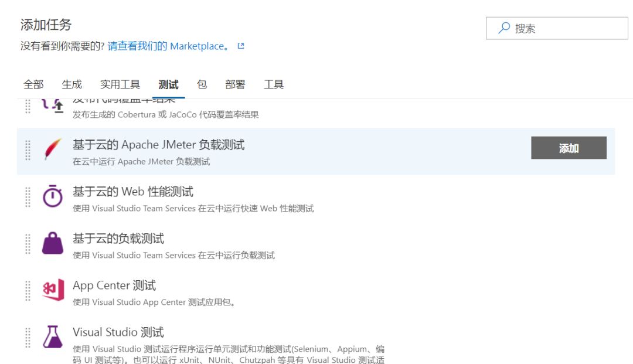Image resolution: width=633 pixels, height=364 pixels.
Task: Click the magnifier icon in search box
Action: click(504, 28)
